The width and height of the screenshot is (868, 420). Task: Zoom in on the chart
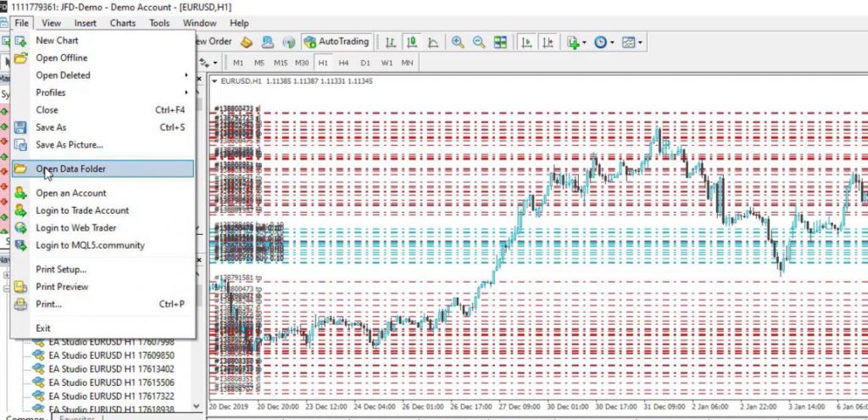[458, 42]
